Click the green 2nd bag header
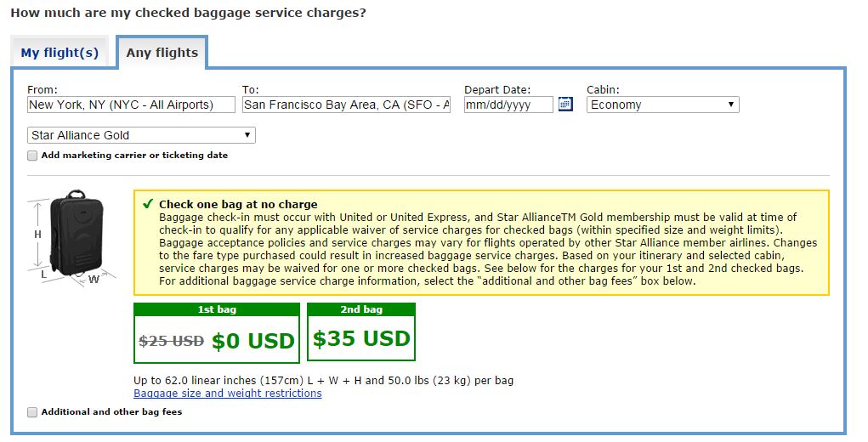The image size is (868, 442). point(361,310)
